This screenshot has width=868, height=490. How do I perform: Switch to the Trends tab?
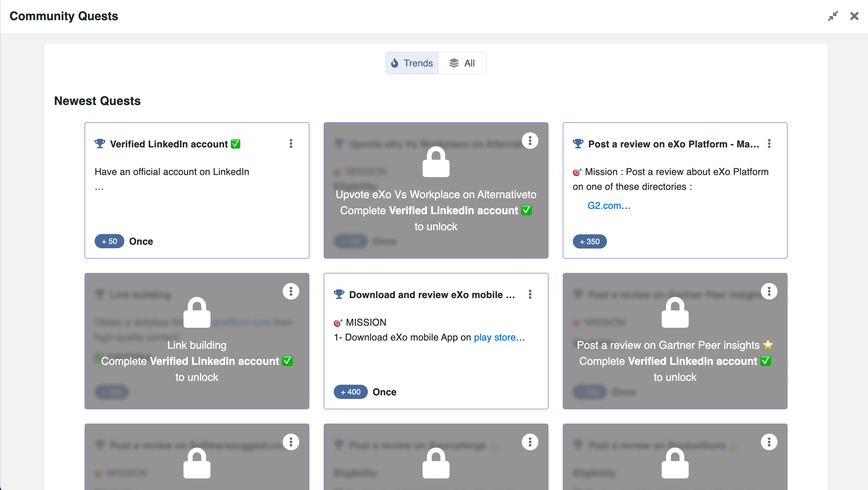[x=412, y=63]
